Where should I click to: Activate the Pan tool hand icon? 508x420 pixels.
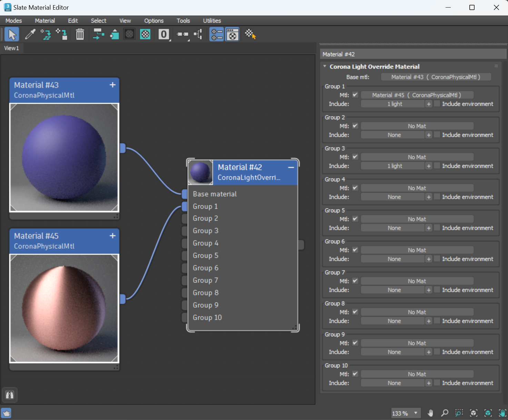point(430,413)
